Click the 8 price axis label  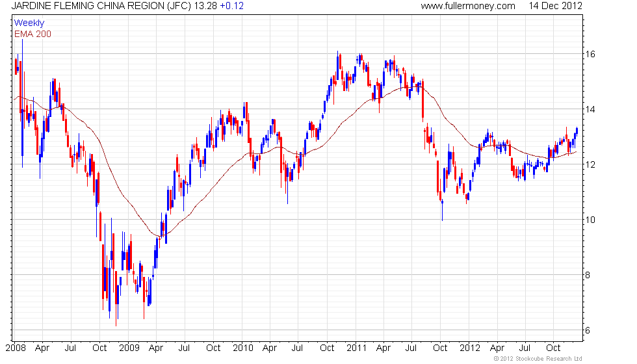click(588, 275)
